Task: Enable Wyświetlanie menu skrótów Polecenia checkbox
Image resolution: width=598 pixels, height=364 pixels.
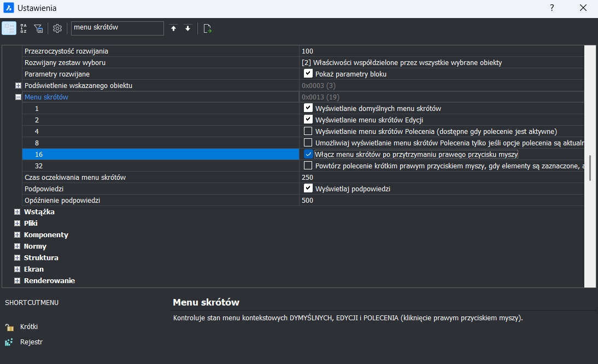Action: coord(308,131)
